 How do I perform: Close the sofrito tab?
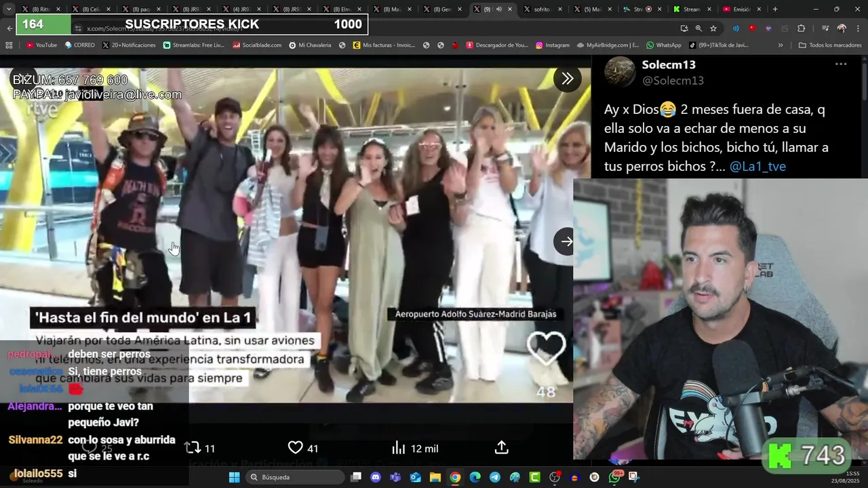tap(560, 9)
